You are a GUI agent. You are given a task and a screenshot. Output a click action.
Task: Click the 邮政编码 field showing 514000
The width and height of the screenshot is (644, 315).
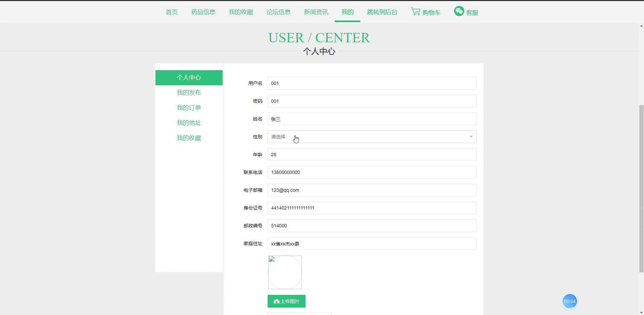click(x=372, y=226)
